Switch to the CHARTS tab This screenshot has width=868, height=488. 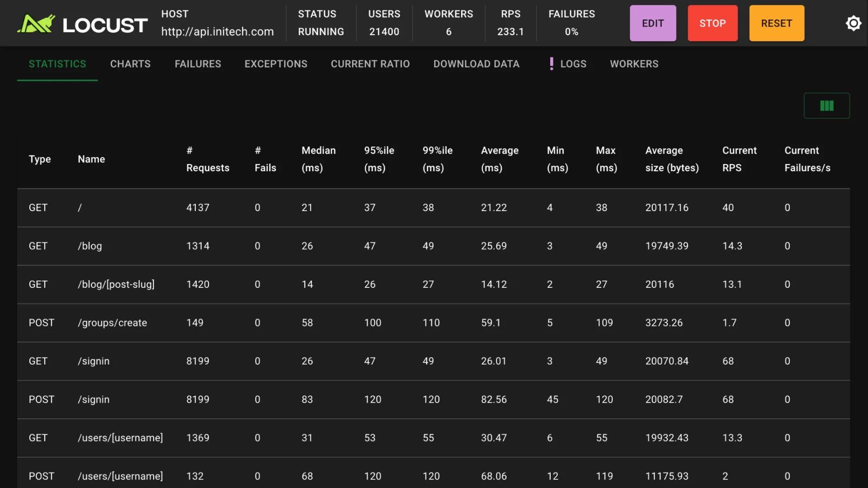click(130, 64)
